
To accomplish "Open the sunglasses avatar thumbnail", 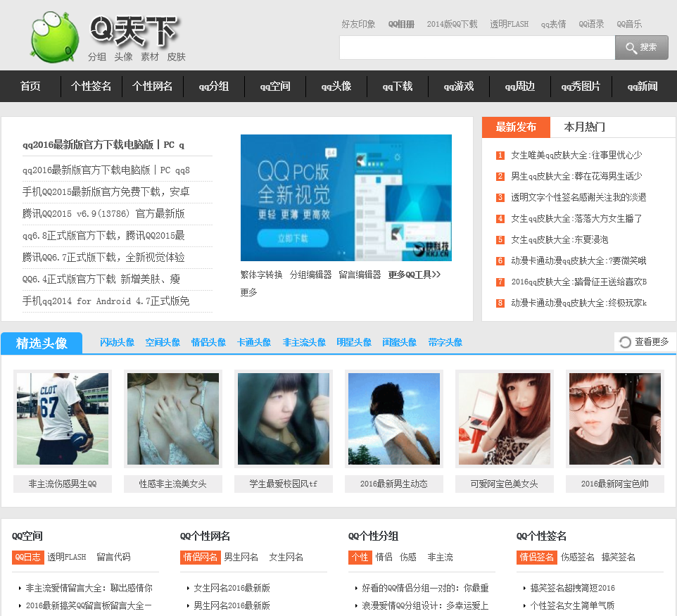I will [x=615, y=419].
